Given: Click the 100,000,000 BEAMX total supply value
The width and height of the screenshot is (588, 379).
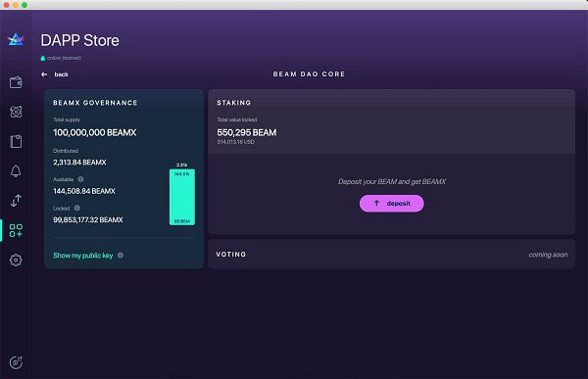Looking at the screenshot, I should tap(94, 132).
